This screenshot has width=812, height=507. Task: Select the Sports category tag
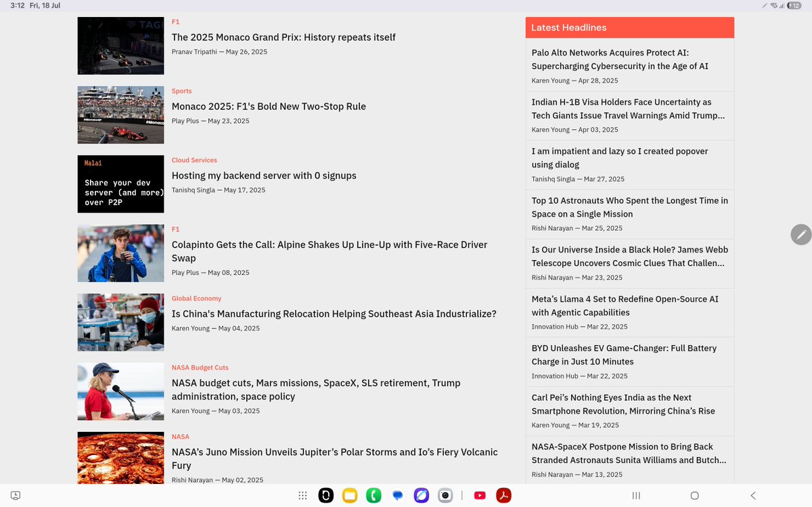[181, 91]
